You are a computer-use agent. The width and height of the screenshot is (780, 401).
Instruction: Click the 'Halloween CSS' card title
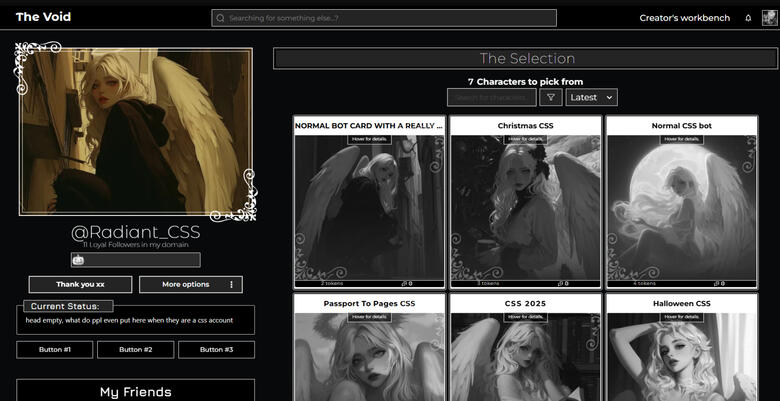click(x=682, y=303)
